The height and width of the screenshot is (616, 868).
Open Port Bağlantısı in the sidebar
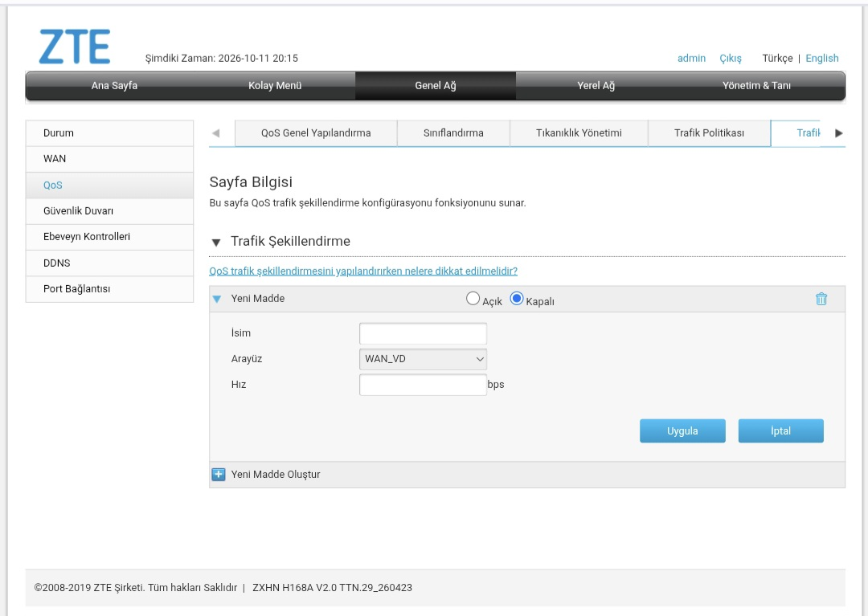(x=109, y=289)
